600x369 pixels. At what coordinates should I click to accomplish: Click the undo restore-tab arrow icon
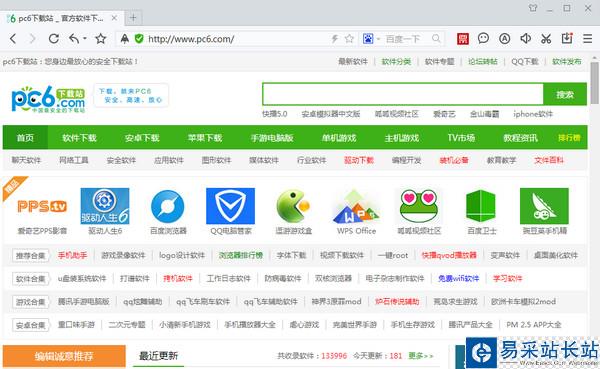click(x=74, y=38)
